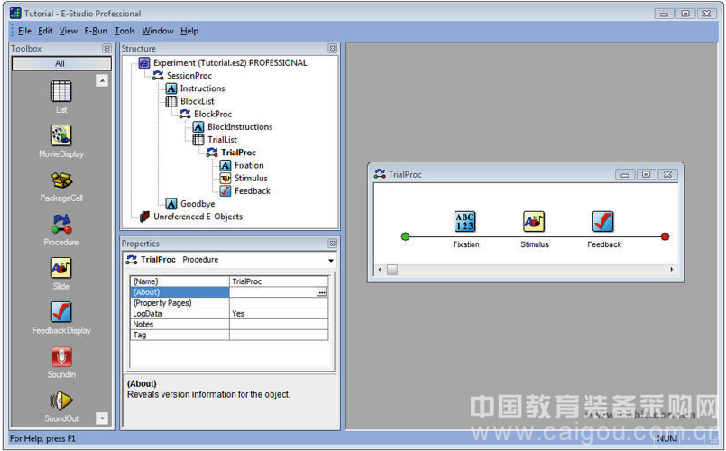Image resolution: width=726 pixels, height=451 pixels.
Task: Click the Toolbox list up arrow
Action: 102,81
